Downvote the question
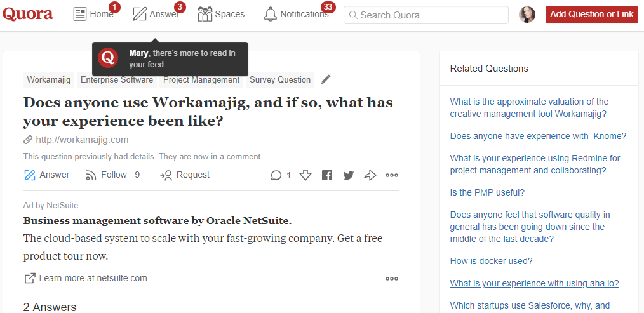Viewport: 644px width, 313px height. (305, 175)
